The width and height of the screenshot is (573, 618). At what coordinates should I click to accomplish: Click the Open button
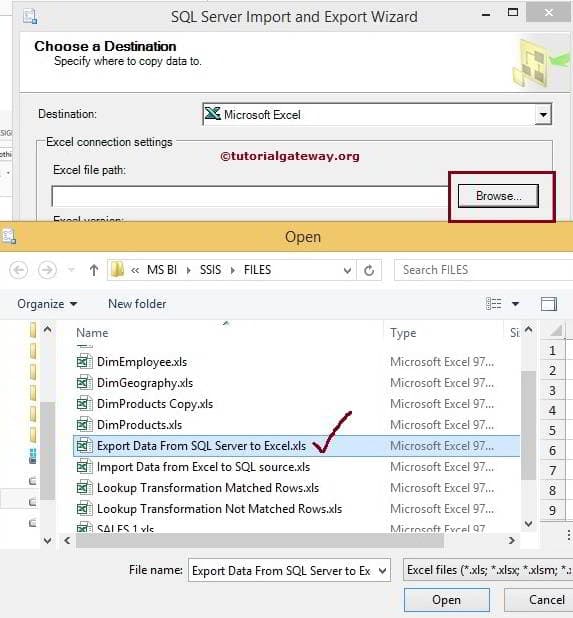tap(446, 599)
